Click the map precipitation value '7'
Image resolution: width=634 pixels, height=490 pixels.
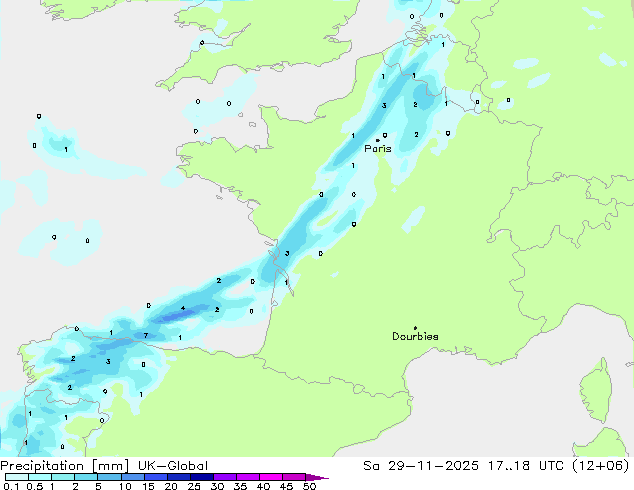tap(146, 336)
